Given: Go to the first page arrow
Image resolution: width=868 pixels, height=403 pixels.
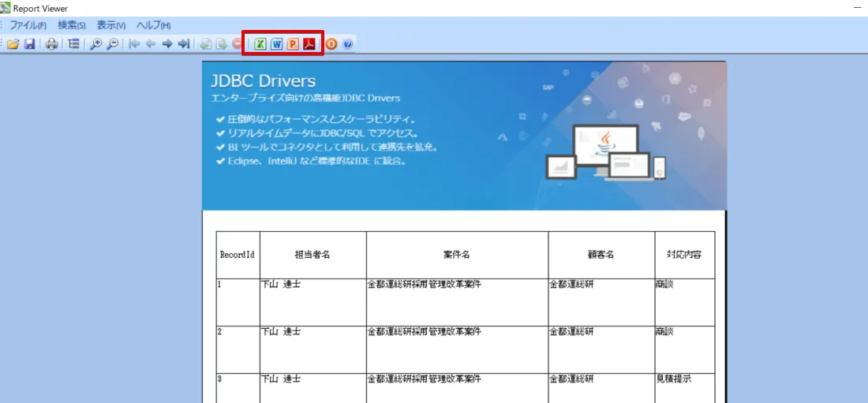Looking at the screenshot, I should click(135, 44).
